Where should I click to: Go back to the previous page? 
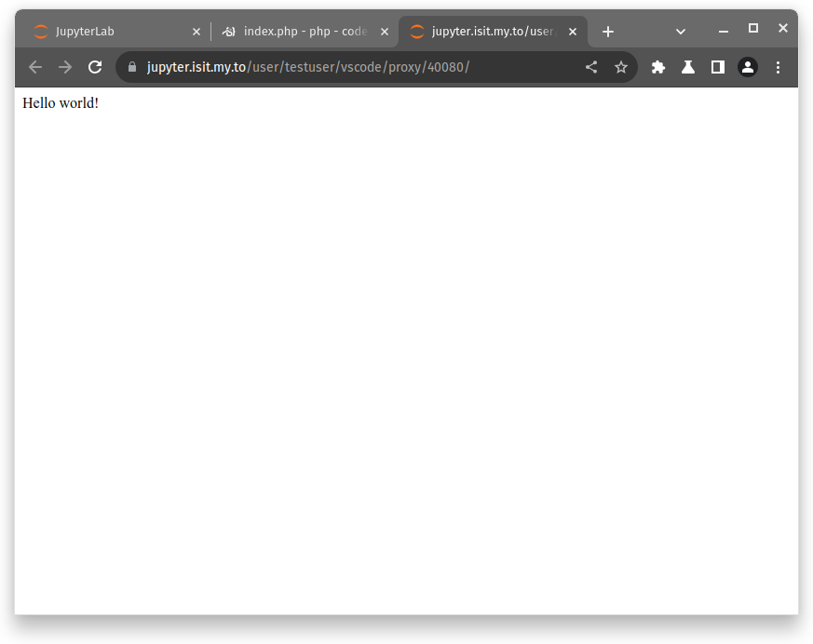(35, 67)
